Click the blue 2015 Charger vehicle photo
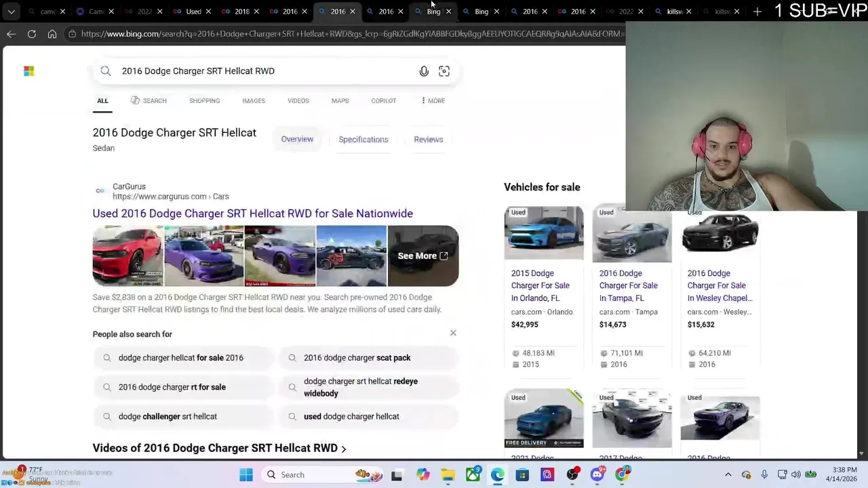This screenshot has width=868, height=488. pos(544,233)
